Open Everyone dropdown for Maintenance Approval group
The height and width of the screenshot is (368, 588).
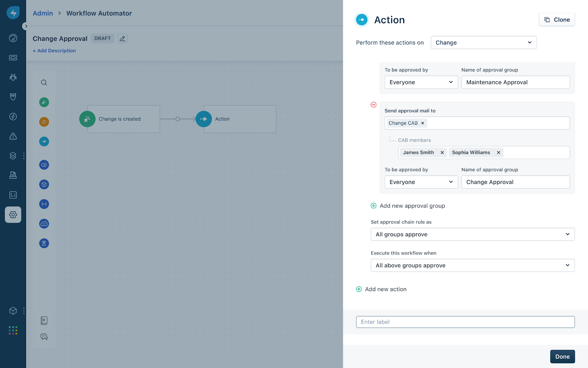point(421,82)
